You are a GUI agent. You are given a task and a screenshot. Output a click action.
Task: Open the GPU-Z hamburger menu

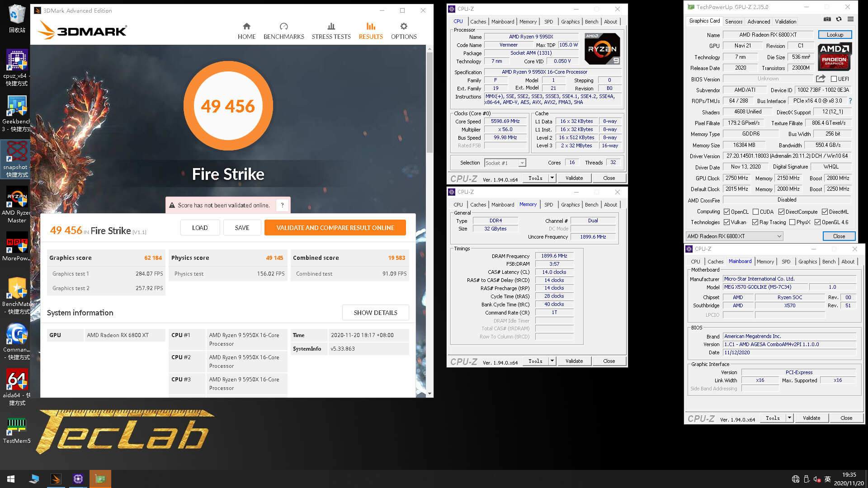850,19
